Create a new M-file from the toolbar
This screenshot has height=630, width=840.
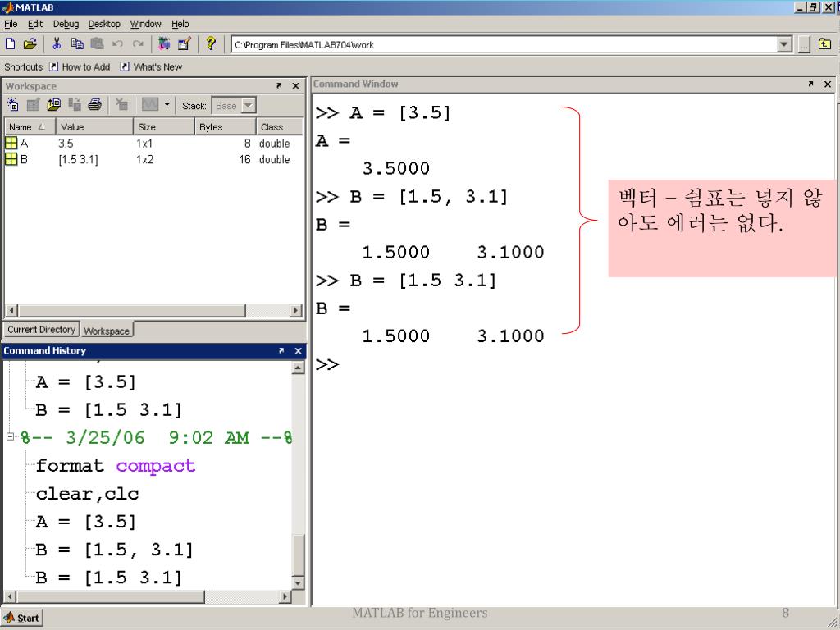click(x=10, y=44)
